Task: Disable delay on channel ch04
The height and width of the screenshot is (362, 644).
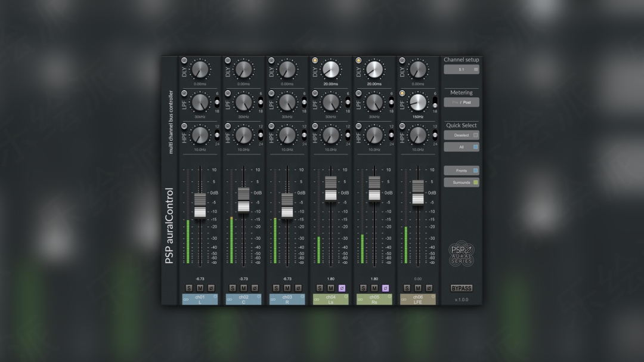Action: pyautogui.click(x=315, y=60)
